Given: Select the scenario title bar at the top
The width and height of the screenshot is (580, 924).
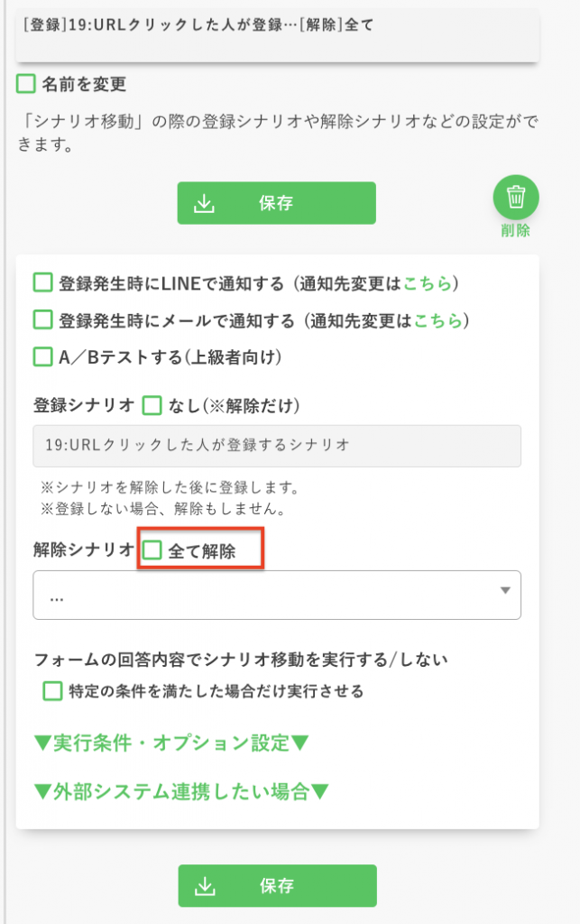Looking at the screenshot, I should coord(276,28).
